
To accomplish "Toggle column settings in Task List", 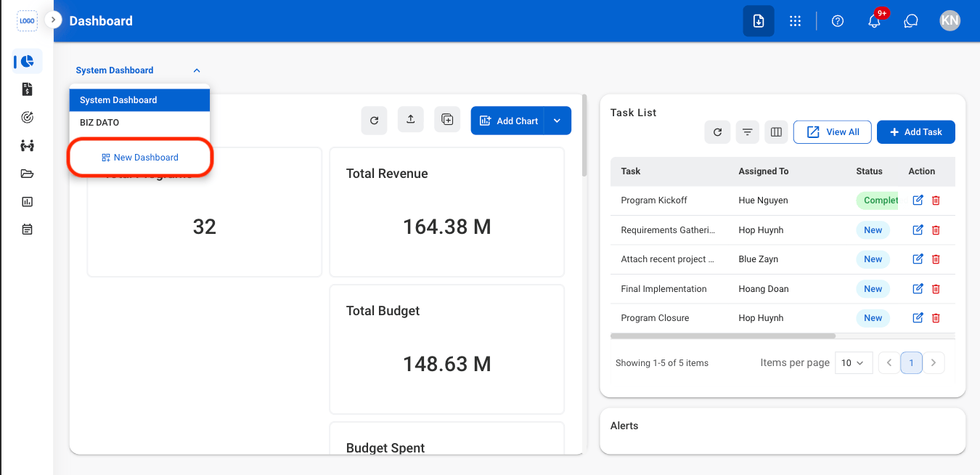I will pos(776,132).
